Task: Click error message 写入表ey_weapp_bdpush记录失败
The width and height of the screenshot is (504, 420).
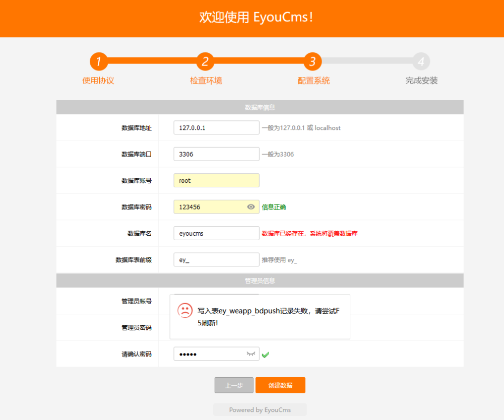Action: pos(269,317)
